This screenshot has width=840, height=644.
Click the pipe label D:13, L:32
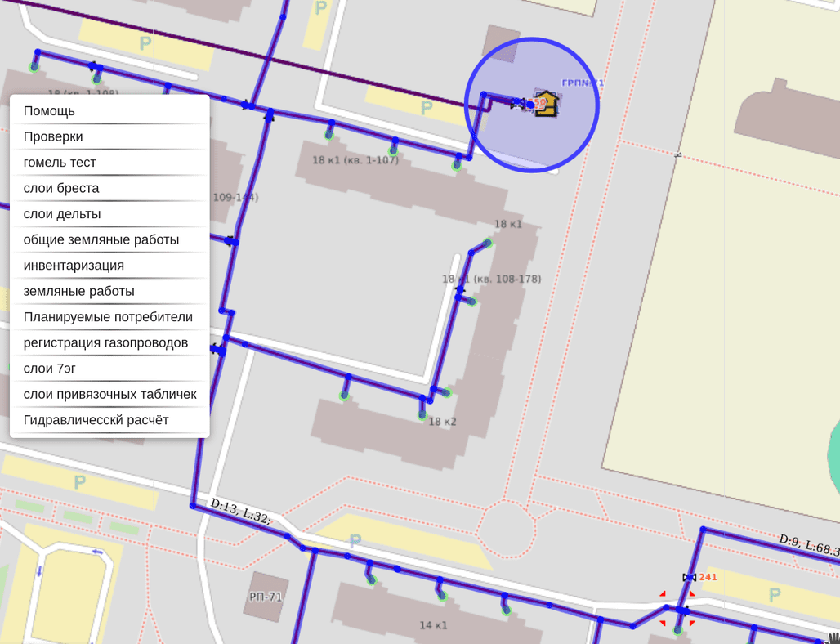pyautogui.click(x=239, y=511)
